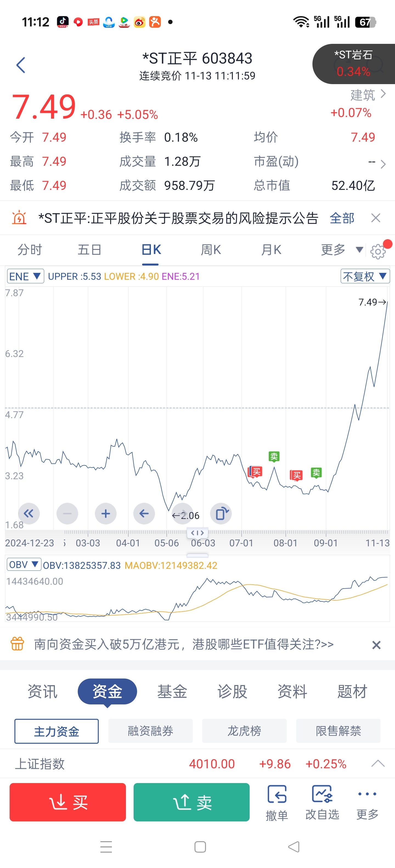The image size is (395, 868).
Task: Open the bottom 更多 three-dots menu
Action: tap(367, 802)
